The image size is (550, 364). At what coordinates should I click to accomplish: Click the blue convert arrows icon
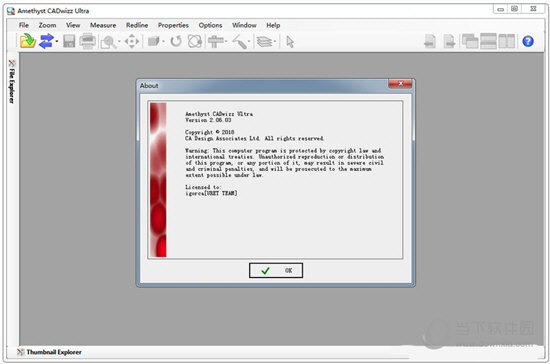[46, 41]
